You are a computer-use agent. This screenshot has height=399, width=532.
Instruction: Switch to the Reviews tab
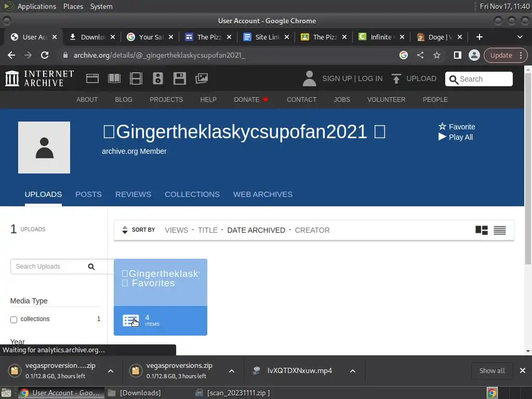pyautogui.click(x=134, y=194)
